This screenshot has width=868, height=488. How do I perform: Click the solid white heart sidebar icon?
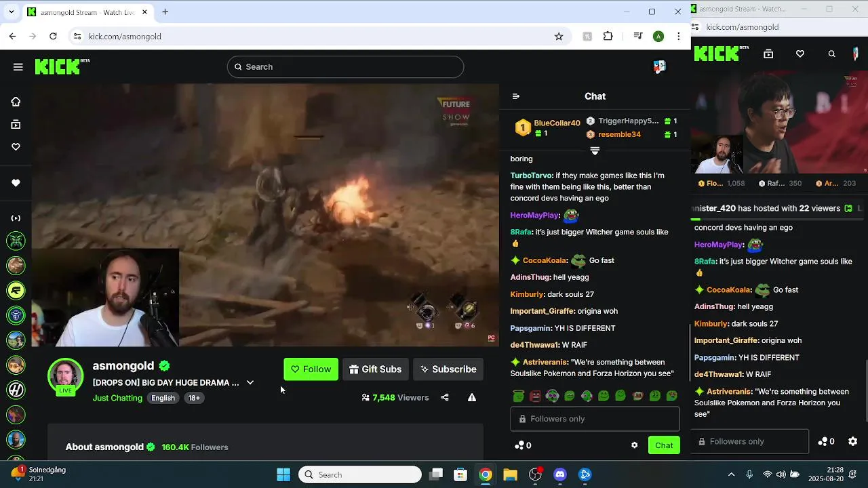[x=16, y=183]
